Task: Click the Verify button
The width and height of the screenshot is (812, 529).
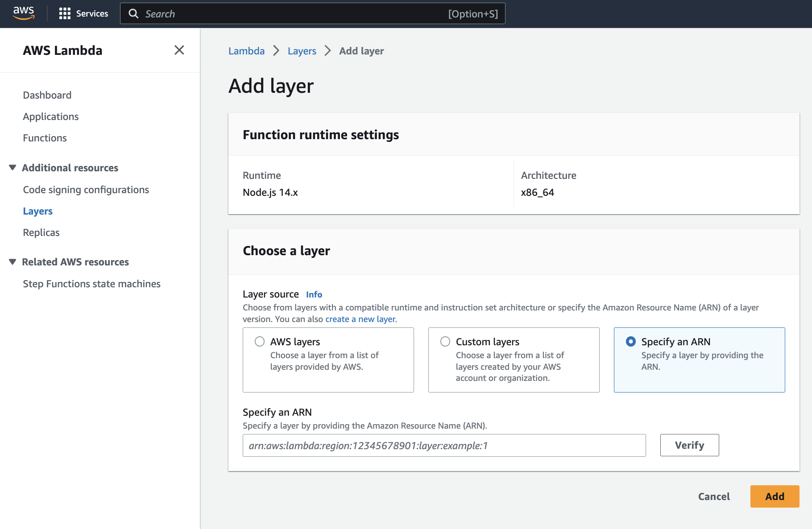Action: click(689, 445)
